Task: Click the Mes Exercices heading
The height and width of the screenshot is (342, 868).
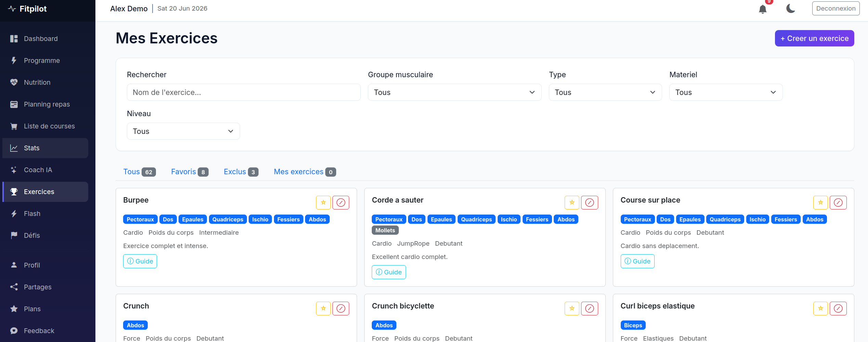Action: coord(167,38)
